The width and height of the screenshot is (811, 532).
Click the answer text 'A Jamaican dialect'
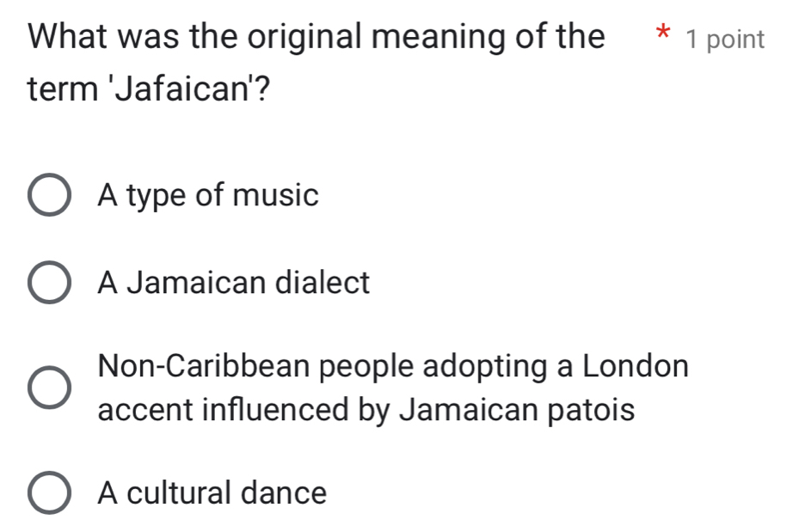[x=234, y=284]
